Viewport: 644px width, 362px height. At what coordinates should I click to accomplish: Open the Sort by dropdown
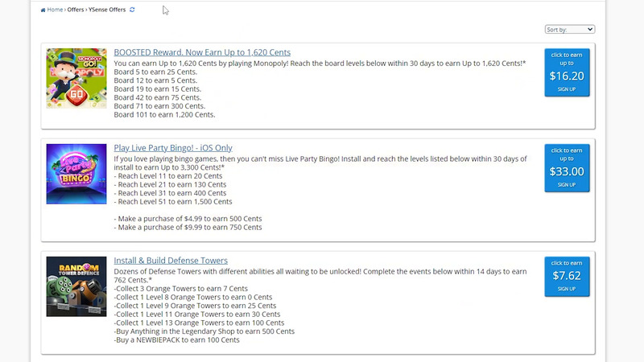(569, 30)
